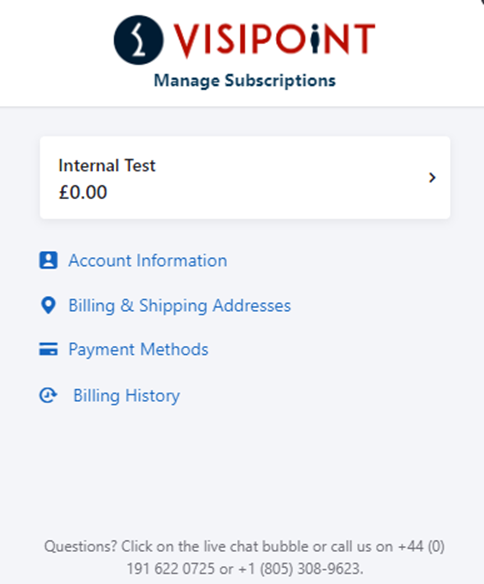
Task: Click the red VISIPOINT wordmark
Action: click(x=274, y=39)
